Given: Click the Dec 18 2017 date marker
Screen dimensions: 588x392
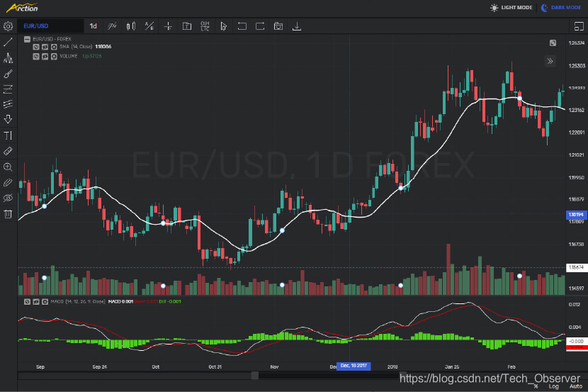Looking at the screenshot, I should 354,366.
